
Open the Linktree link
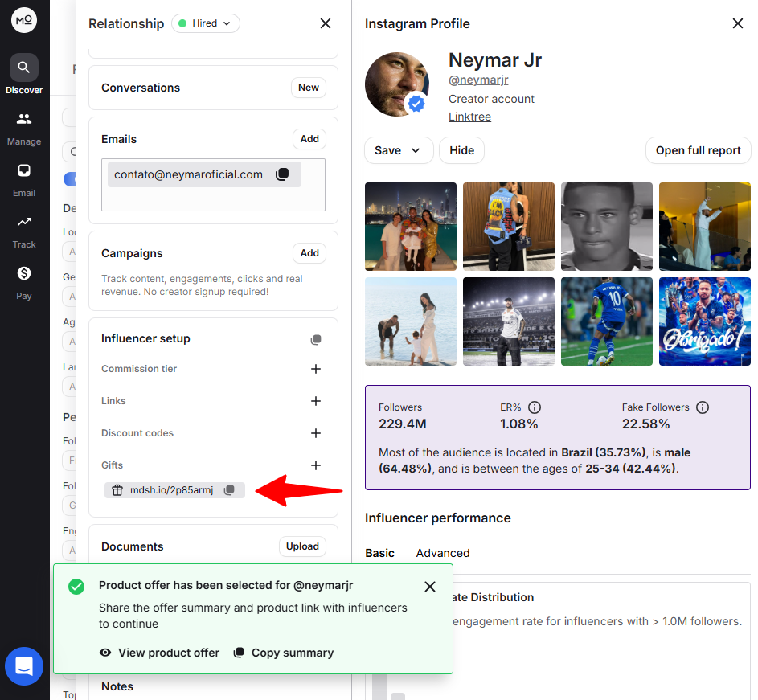coord(469,117)
